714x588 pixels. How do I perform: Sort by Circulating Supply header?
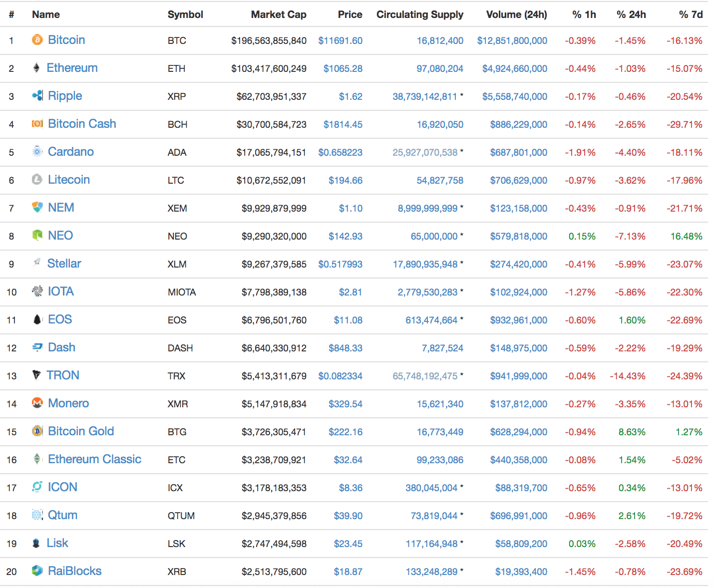(x=420, y=14)
